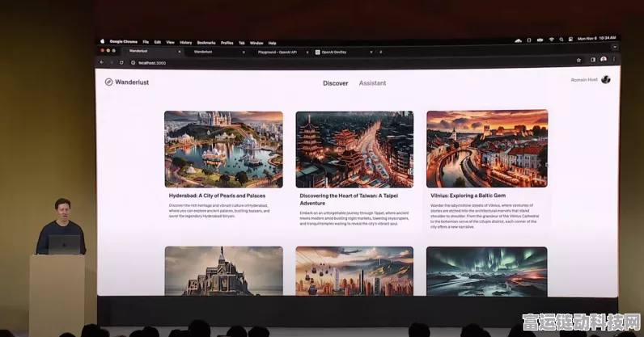Open the Help menu
This screenshot has width=644, height=337.
tap(273, 43)
